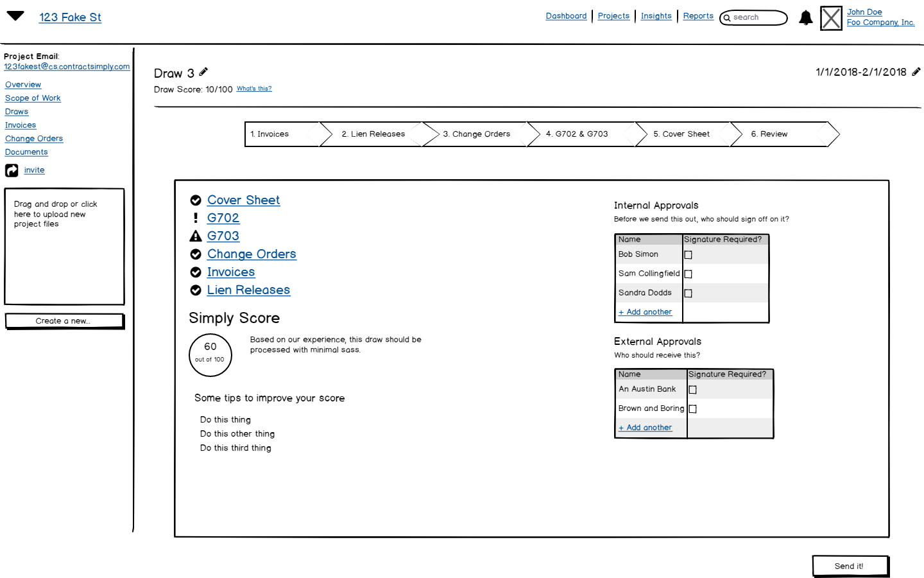Screen dimensions: 924x578
Task: Open the project dropdown triangle beside 123 Fake St
Action: click(x=15, y=15)
